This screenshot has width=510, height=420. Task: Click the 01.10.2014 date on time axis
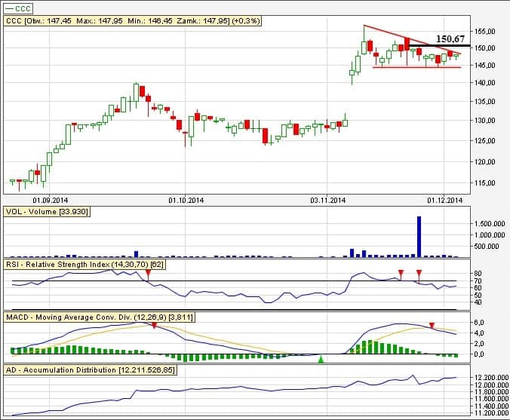(186, 200)
